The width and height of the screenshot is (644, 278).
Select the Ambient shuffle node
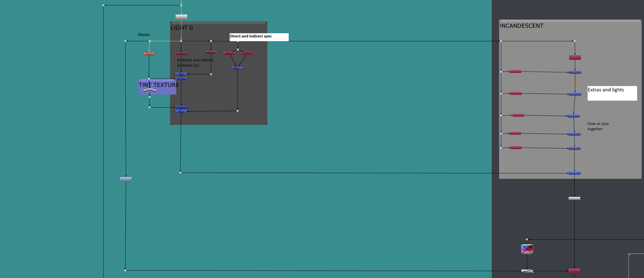[x=181, y=54]
